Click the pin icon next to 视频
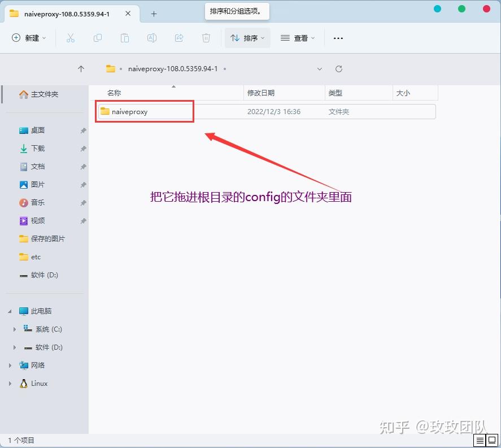 (x=83, y=221)
